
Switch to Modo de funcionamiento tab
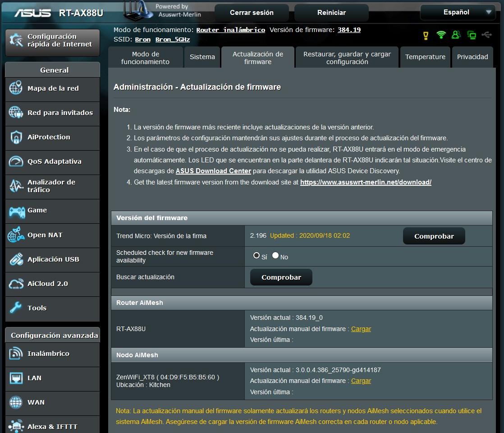145,58
